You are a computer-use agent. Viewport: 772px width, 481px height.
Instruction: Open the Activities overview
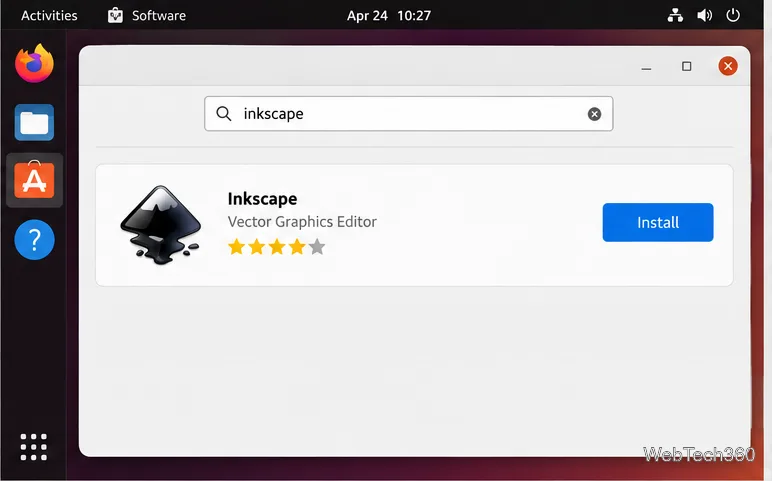49,16
